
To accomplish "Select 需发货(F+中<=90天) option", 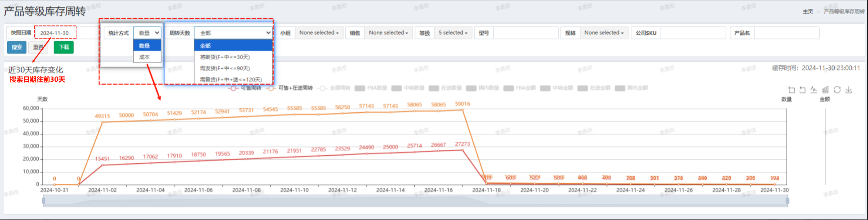I will 233,68.
